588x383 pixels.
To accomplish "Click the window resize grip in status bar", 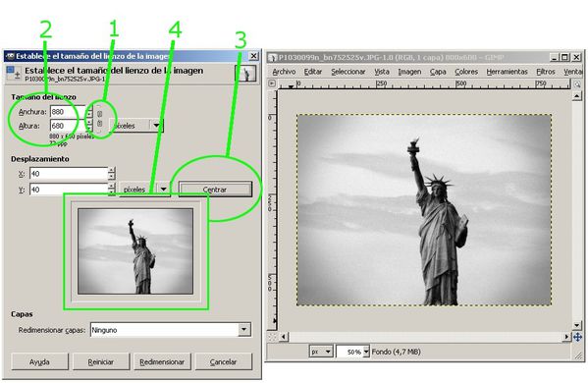I will 578,356.
